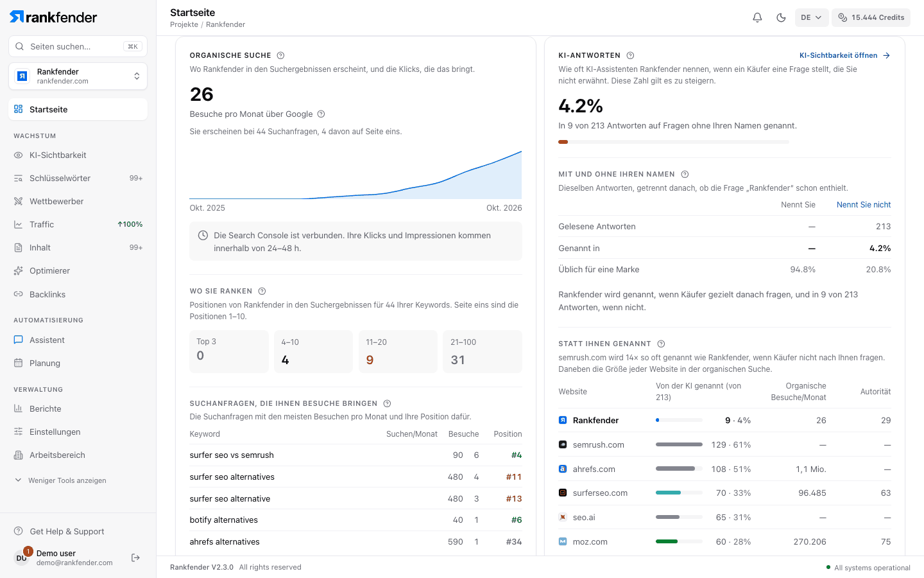The height and width of the screenshot is (578, 924).
Task: Follow the KI-Sichtbarkeit öffnen link
Action: pyautogui.click(x=844, y=55)
